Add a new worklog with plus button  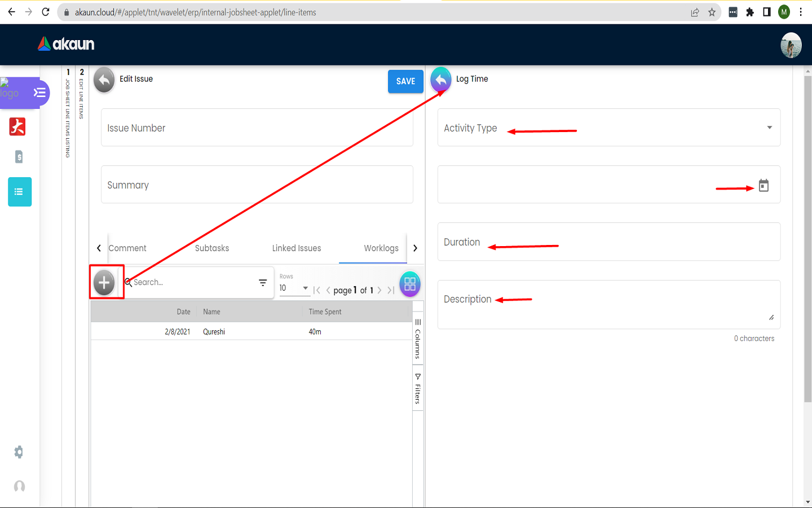point(104,282)
